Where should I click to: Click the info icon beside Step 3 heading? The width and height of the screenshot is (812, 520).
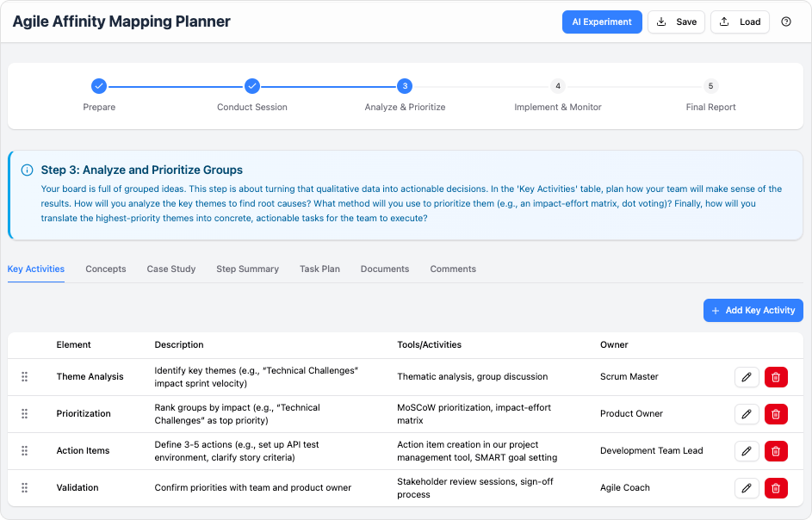pos(27,170)
